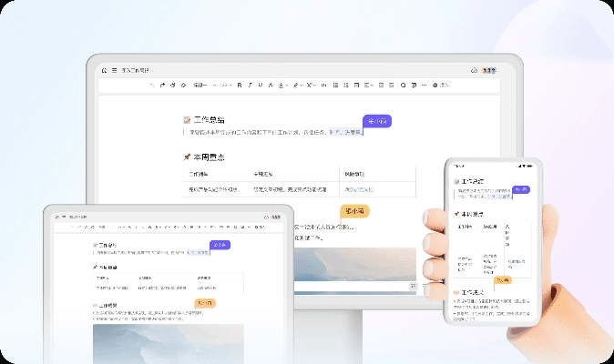Click the 本周重点 heading on the phone
614x364 pixels.
[472, 214]
